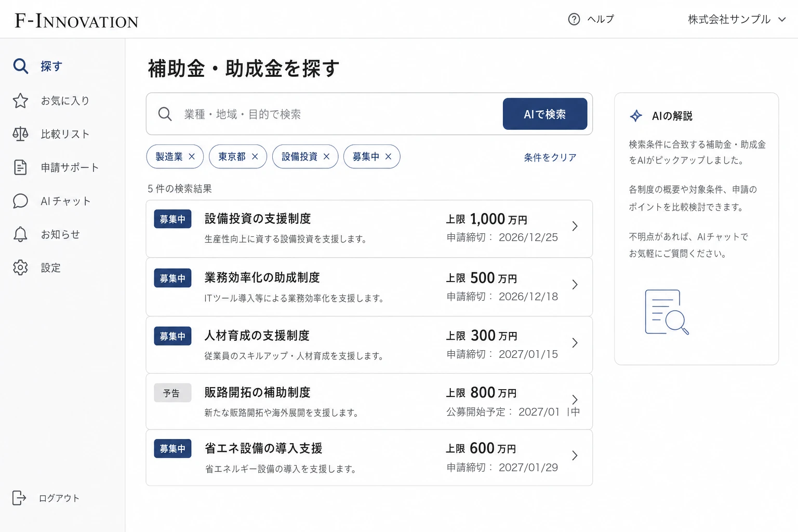
Task: Click the ヘルプ text link
Action: [x=601, y=19]
